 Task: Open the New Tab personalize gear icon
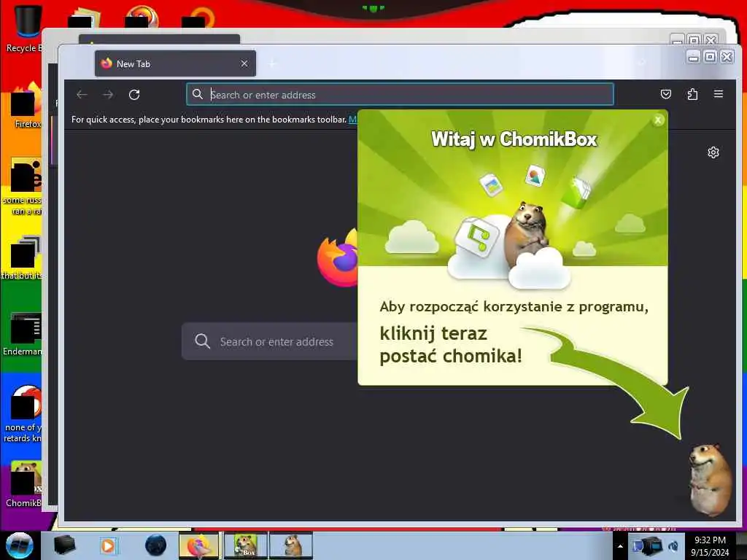tap(713, 152)
